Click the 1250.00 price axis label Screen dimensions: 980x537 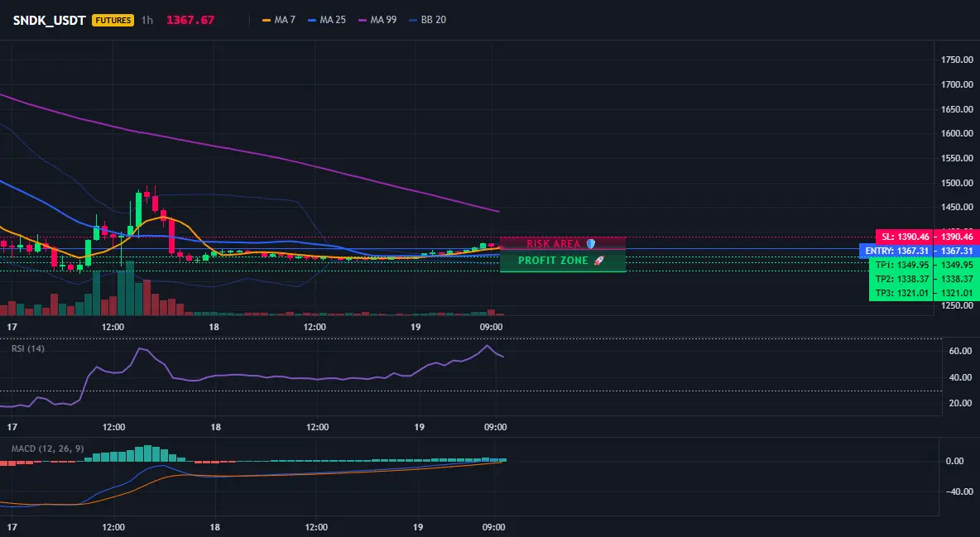(957, 305)
